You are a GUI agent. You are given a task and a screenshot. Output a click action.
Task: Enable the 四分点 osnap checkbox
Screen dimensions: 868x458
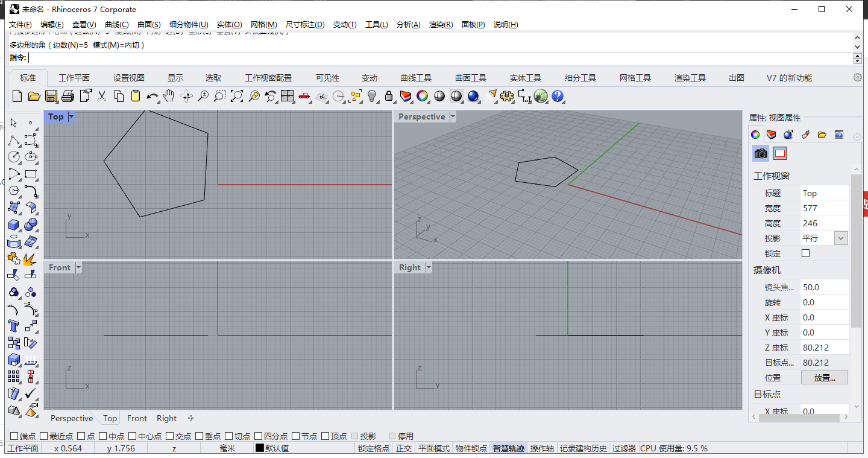pyautogui.click(x=258, y=436)
